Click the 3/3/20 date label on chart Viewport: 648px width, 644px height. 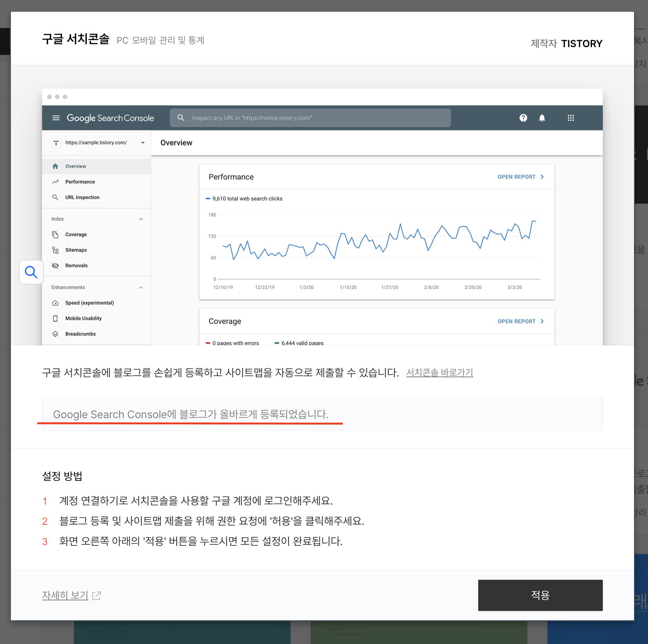514,287
